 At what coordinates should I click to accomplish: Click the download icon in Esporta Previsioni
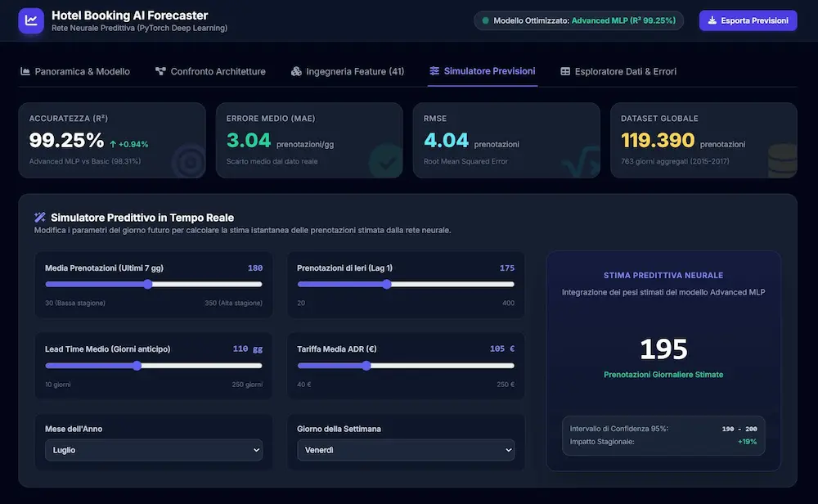[712, 21]
